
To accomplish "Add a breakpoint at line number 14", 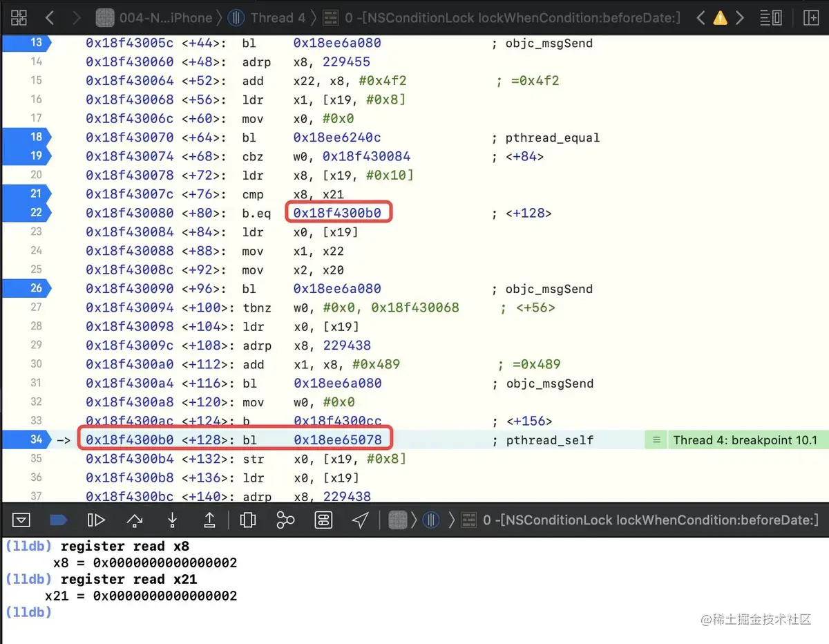I will [x=36, y=61].
